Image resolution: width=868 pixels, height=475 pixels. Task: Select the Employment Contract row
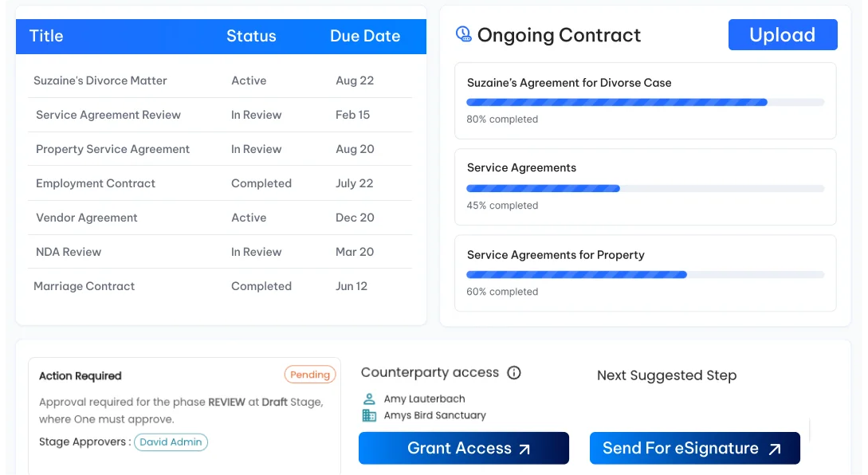pyautogui.click(x=220, y=183)
